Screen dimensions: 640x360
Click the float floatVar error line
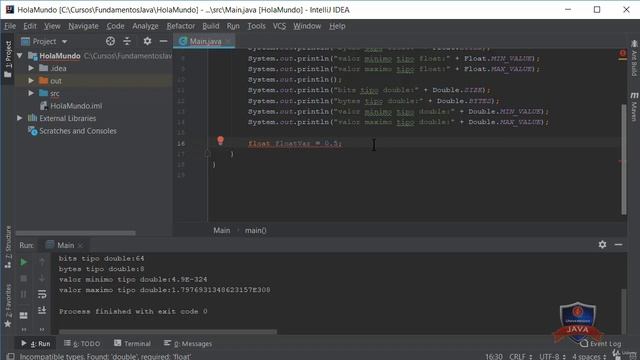click(x=295, y=143)
